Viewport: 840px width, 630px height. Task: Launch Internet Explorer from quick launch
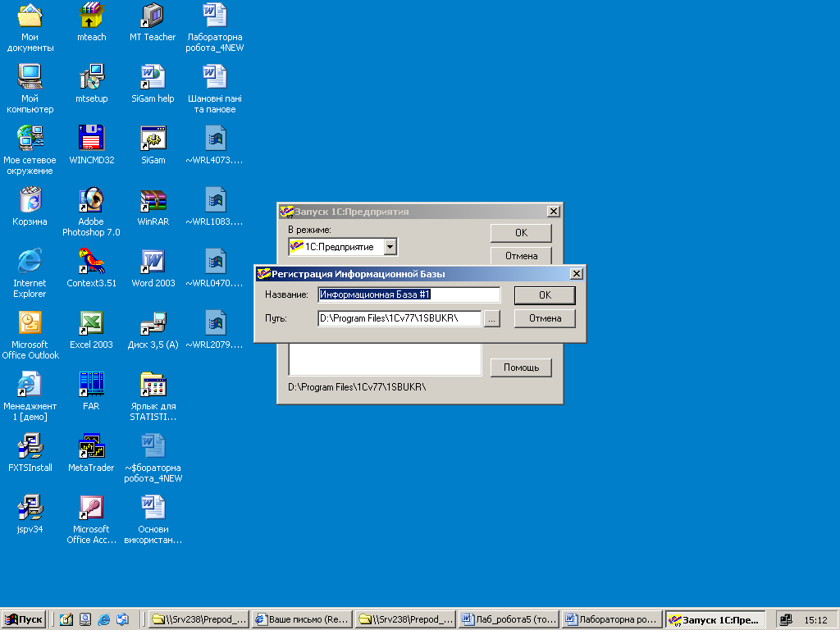pyautogui.click(x=104, y=619)
